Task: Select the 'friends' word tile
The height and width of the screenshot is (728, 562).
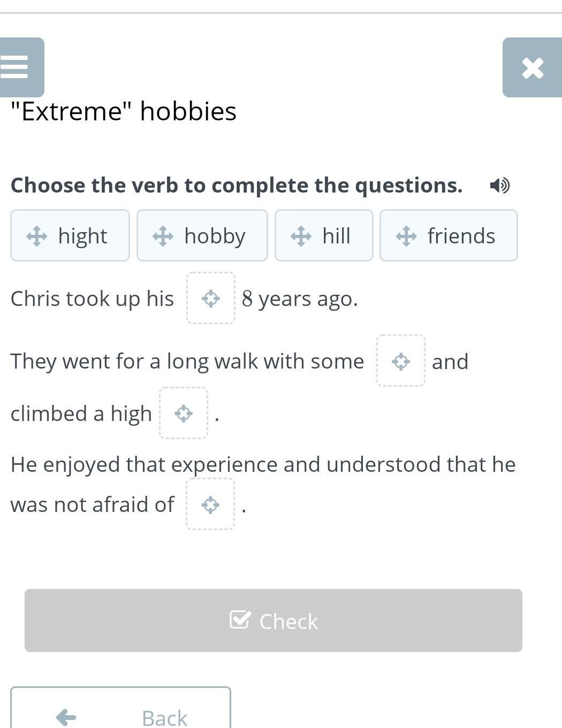Action: (x=449, y=235)
